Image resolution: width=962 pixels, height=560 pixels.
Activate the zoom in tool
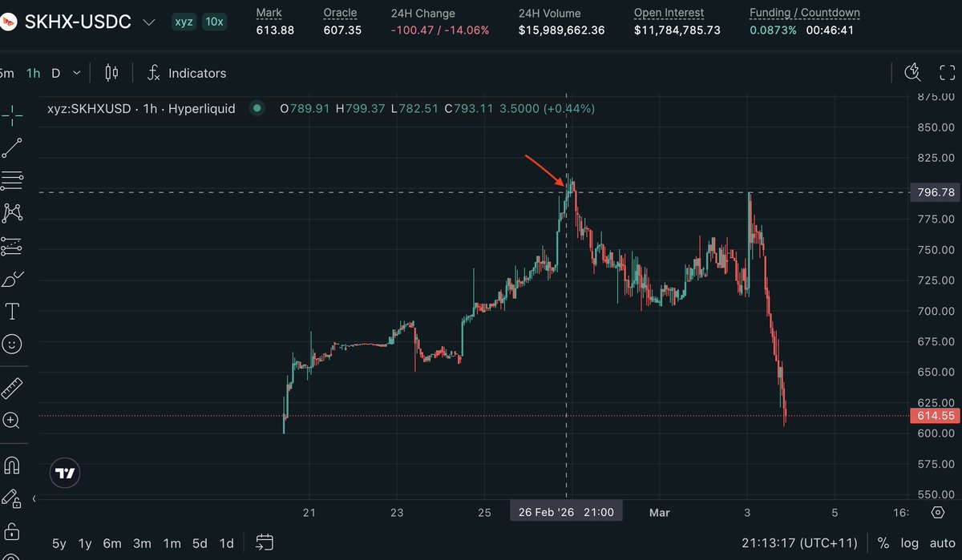click(12, 420)
